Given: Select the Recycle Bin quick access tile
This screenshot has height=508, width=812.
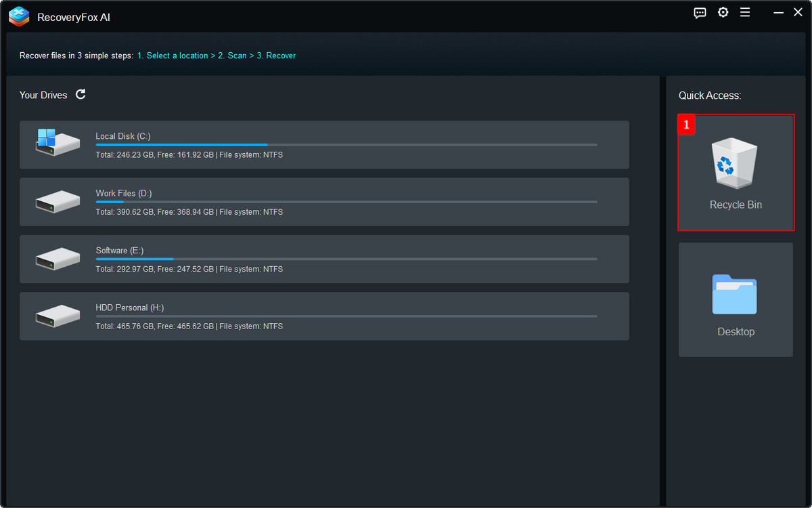Looking at the screenshot, I should 736,173.
